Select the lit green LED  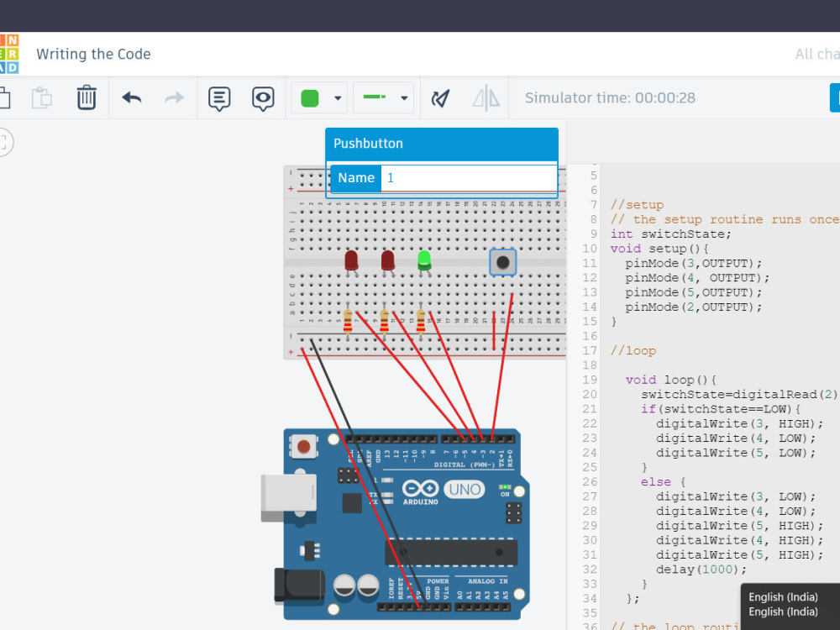point(424,262)
